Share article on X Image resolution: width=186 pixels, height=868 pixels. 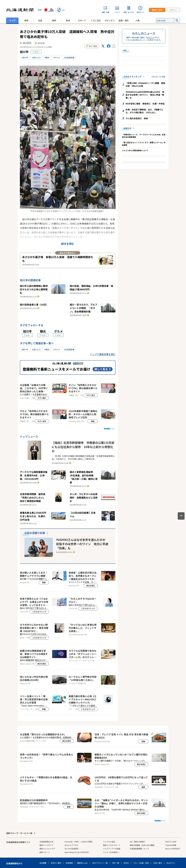(103, 46)
